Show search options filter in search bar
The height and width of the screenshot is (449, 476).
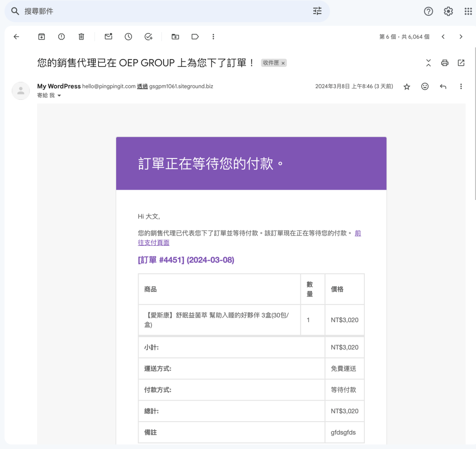pyautogui.click(x=317, y=11)
